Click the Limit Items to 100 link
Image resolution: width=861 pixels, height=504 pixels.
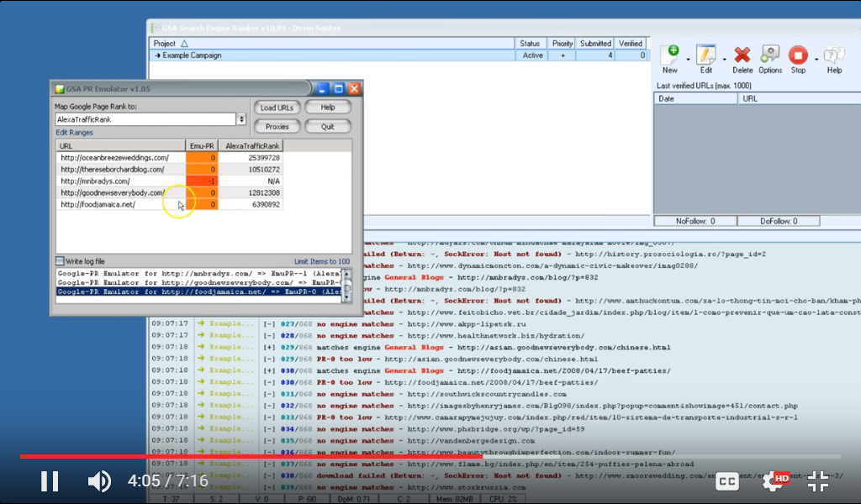322,261
